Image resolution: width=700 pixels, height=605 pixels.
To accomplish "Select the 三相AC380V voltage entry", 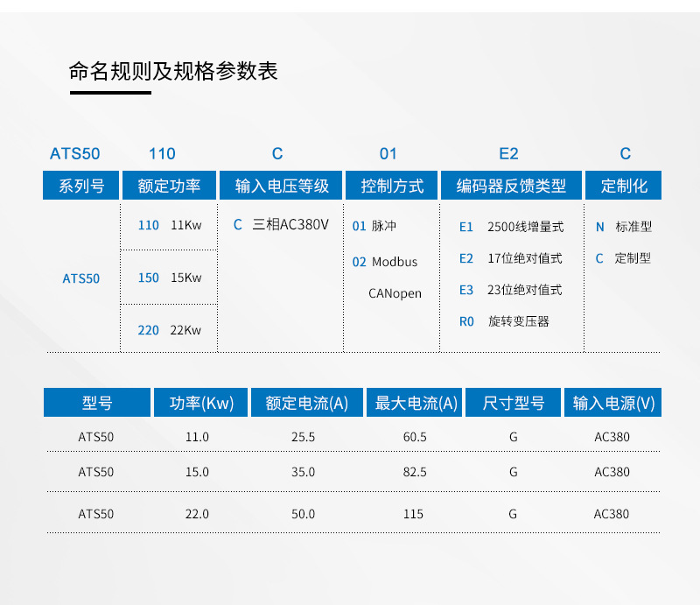I will (281, 225).
